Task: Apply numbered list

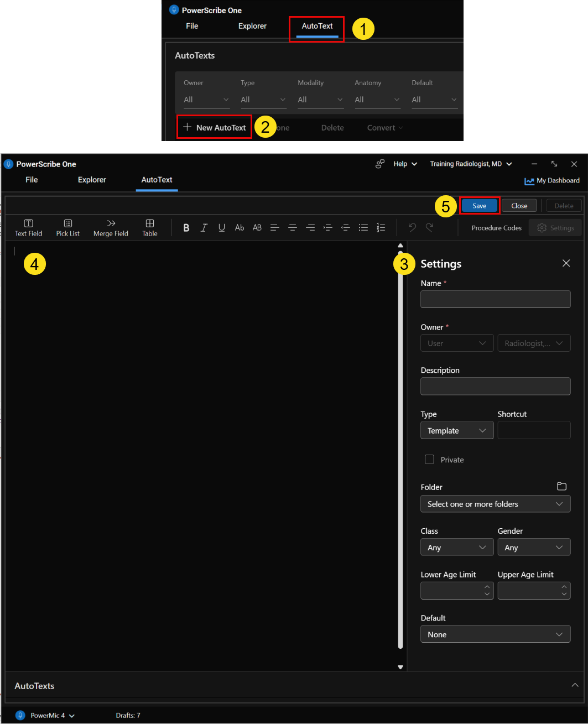Action: pos(381,228)
